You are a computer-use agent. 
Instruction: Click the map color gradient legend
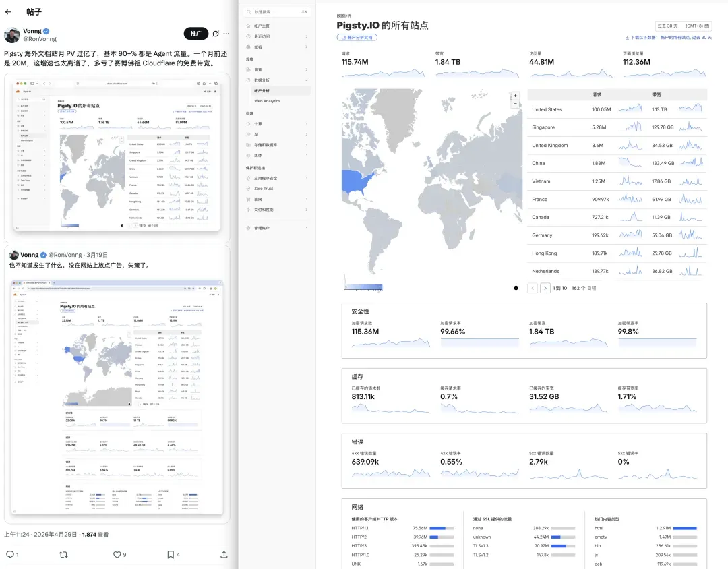point(363,287)
